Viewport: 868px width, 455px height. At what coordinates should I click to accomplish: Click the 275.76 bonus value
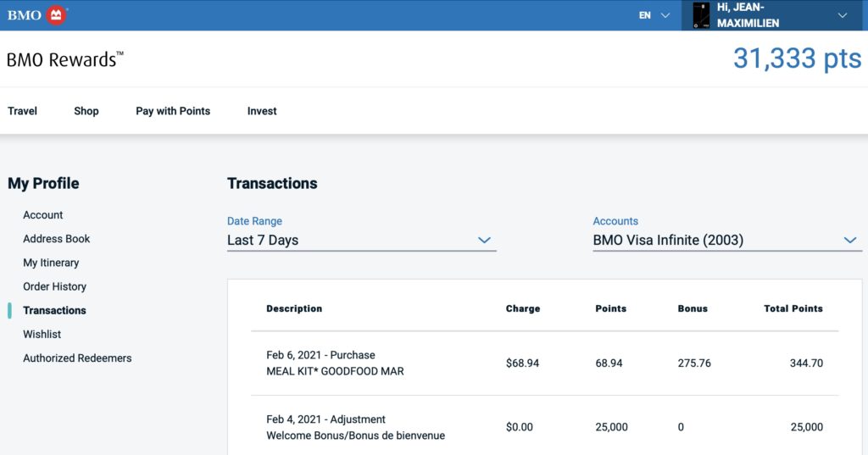point(694,363)
